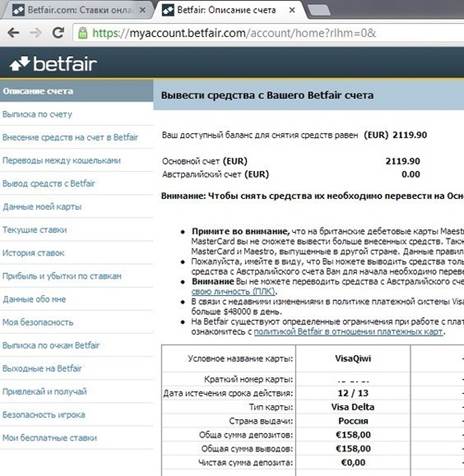The image size is (464, 476).
Task: Reload the page with the refresh icon
Action: point(58,32)
